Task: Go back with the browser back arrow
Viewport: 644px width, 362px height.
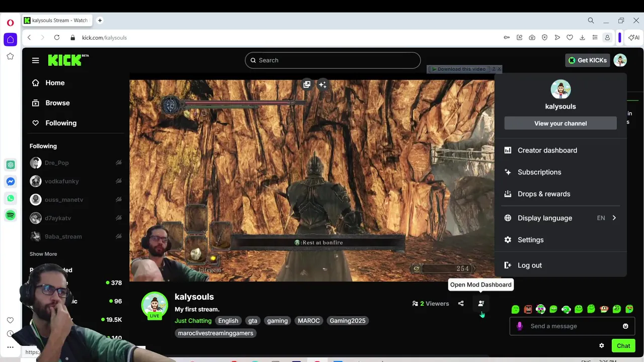Action: click(29, 38)
